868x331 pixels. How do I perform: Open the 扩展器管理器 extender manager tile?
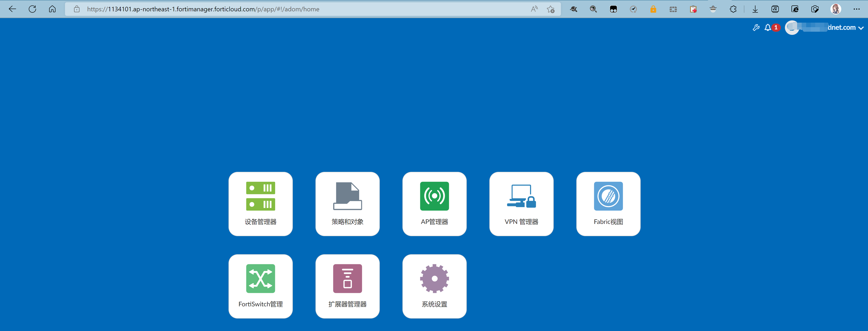[x=347, y=286]
